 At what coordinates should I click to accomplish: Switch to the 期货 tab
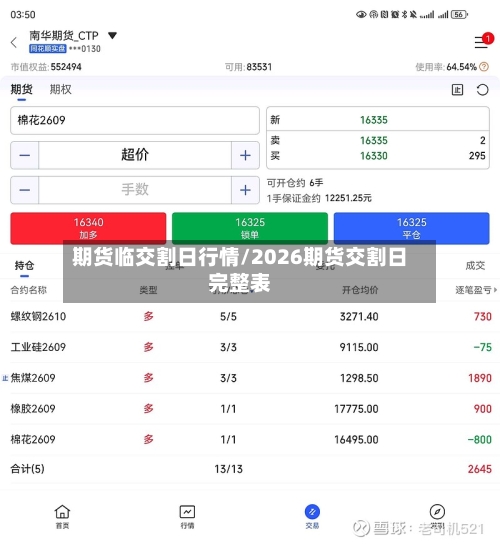point(22,90)
